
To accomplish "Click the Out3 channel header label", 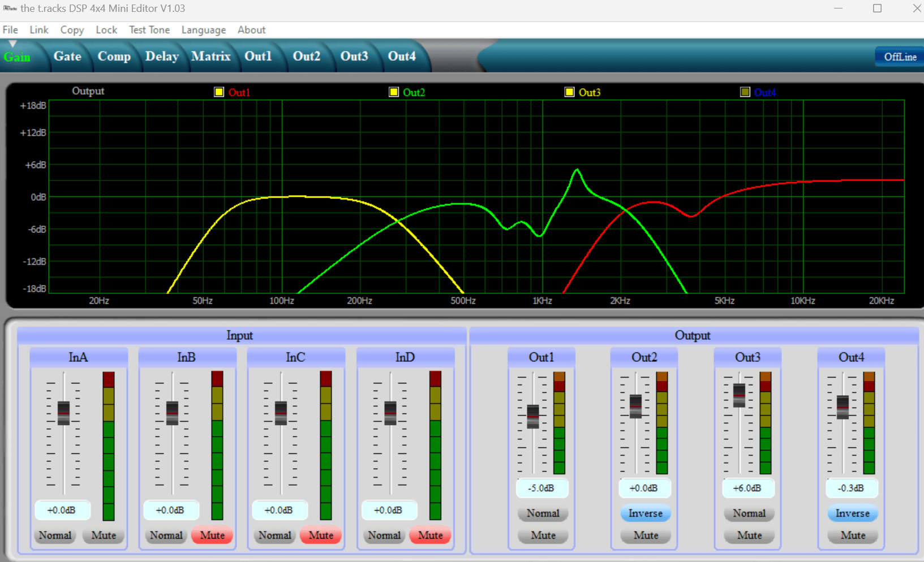I will [x=747, y=357].
